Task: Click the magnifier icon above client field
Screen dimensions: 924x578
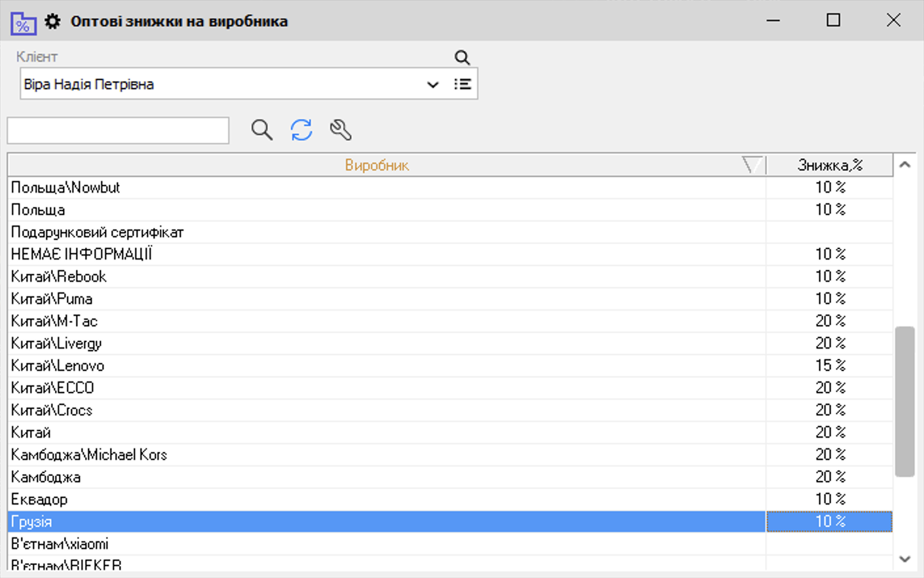Action: (x=462, y=58)
